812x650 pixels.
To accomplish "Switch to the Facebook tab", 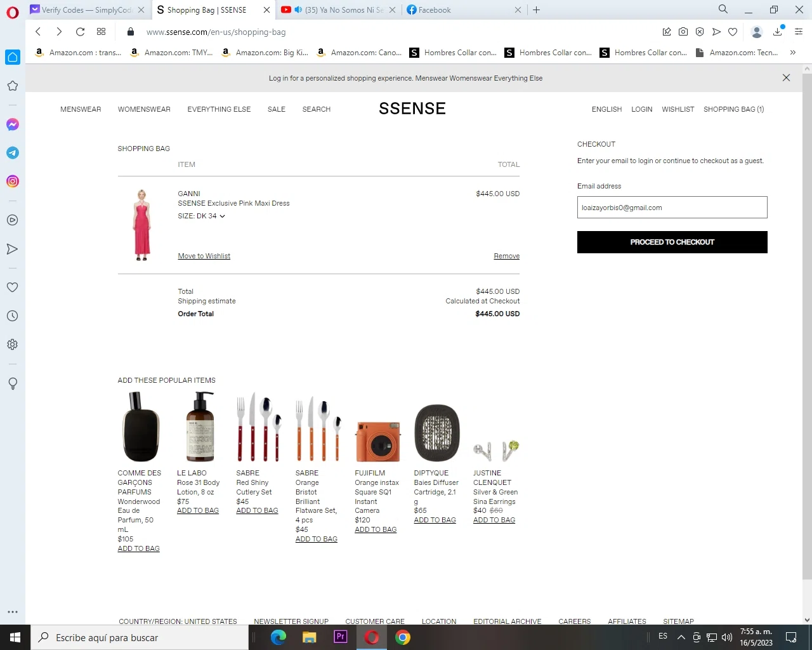I will [464, 10].
